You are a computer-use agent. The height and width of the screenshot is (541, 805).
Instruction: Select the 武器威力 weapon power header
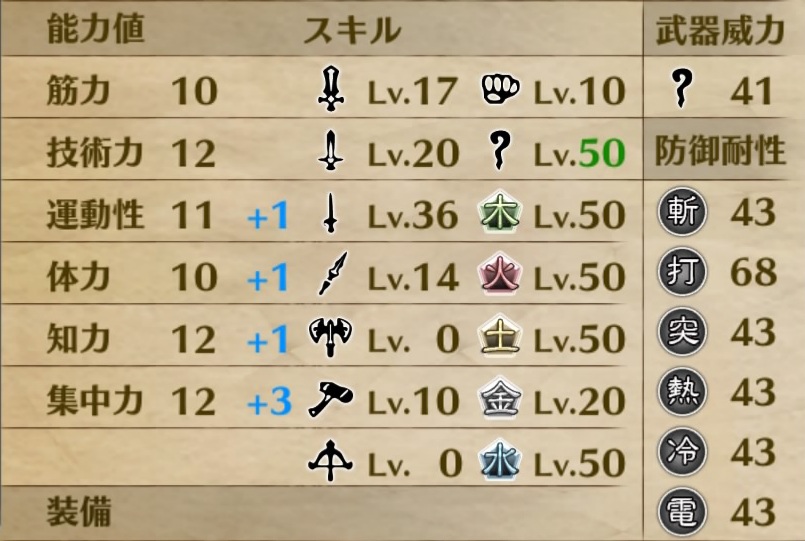coord(720,31)
